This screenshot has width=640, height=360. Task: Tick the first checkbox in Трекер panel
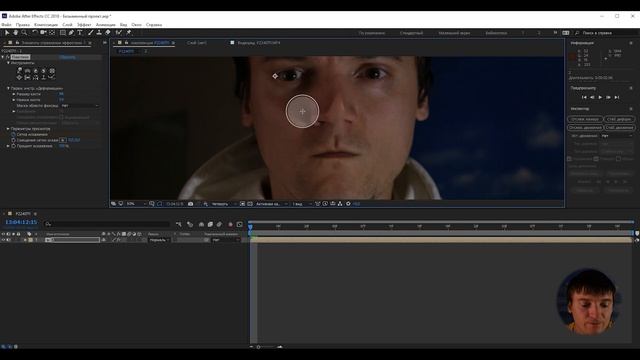click(569, 159)
